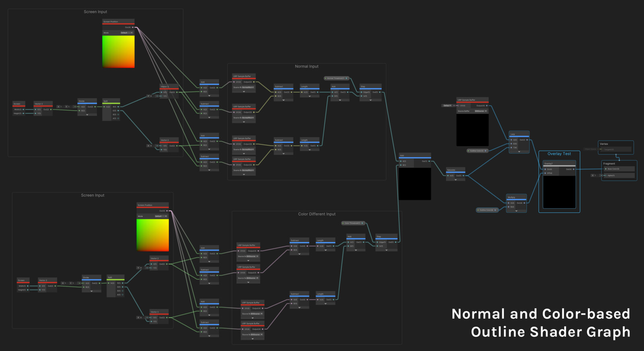Viewport: 644px width, 351px height.
Task: Expand the Multiply node chevron
Action: (x=516, y=211)
